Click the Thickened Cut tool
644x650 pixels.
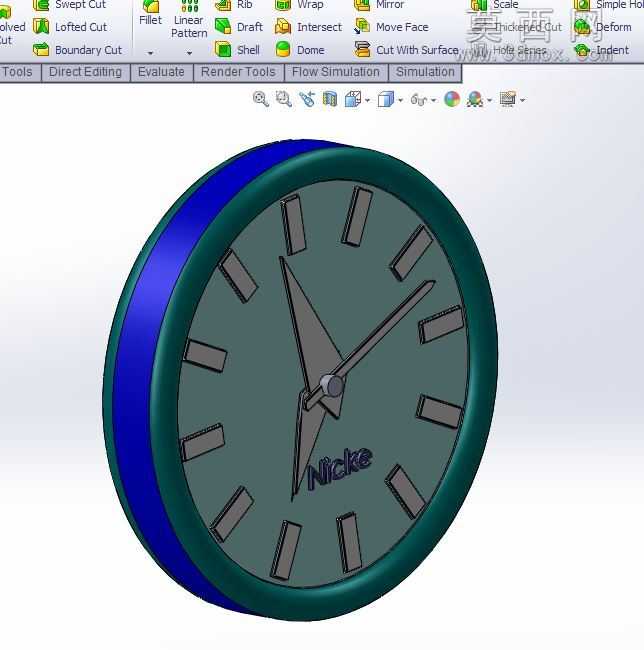coord(516,27)
